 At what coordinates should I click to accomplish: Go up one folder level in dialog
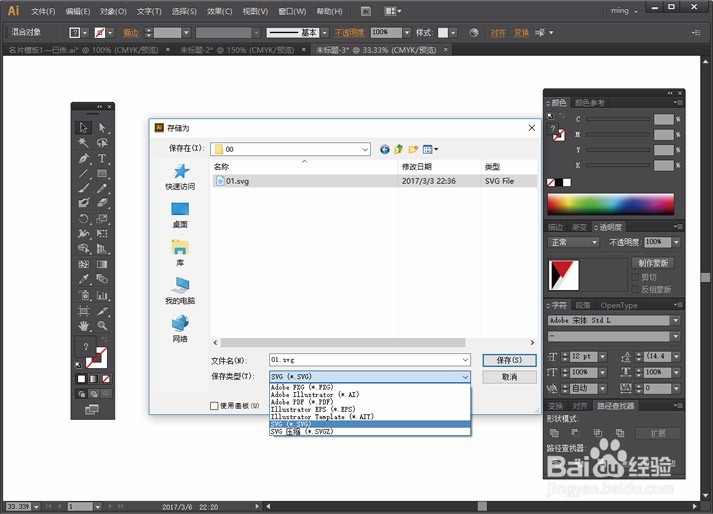click(399, 149)
